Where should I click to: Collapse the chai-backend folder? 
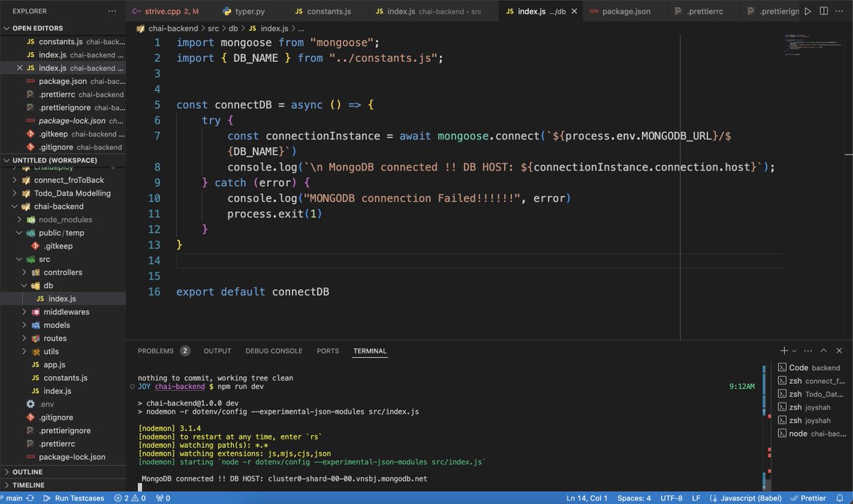pyautogui.click(x=63, y=206)
